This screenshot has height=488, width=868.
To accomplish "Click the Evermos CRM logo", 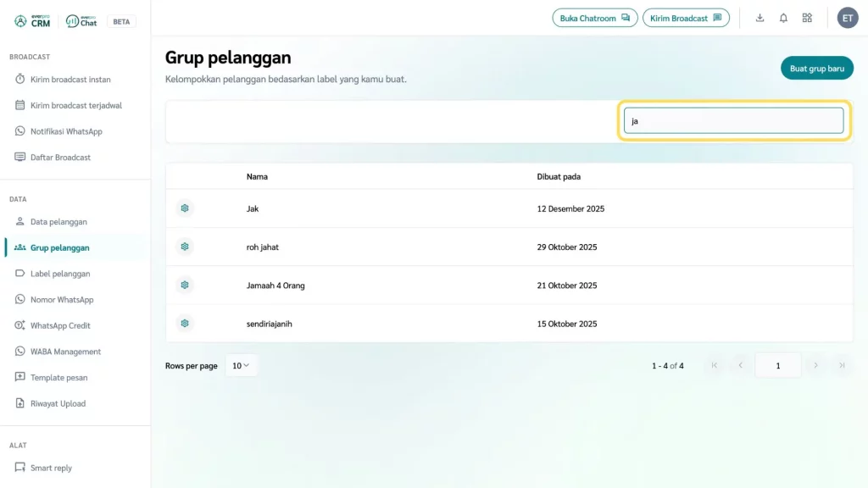I will pyautogui.click(x=33, y=21).
